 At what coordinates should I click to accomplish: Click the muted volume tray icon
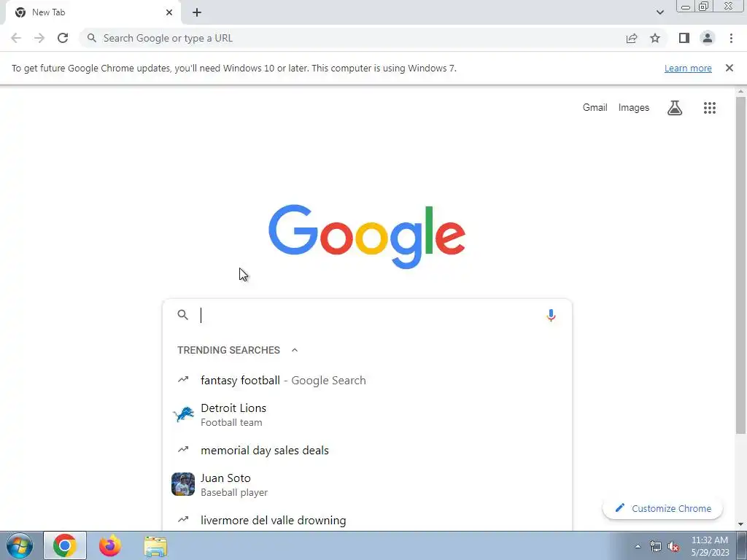pyautogui.click(x=673, y=547)
